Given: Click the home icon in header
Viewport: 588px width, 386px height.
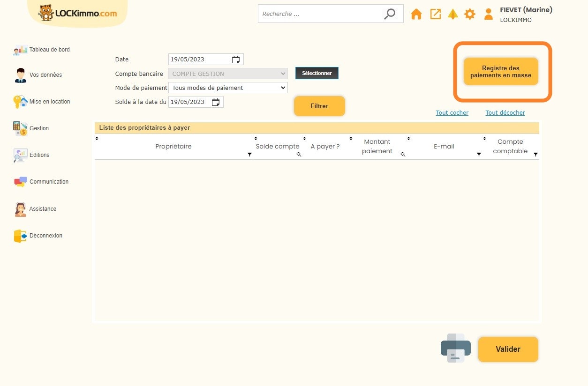Looking at the screenshot, I should click(x=416, y=14).
